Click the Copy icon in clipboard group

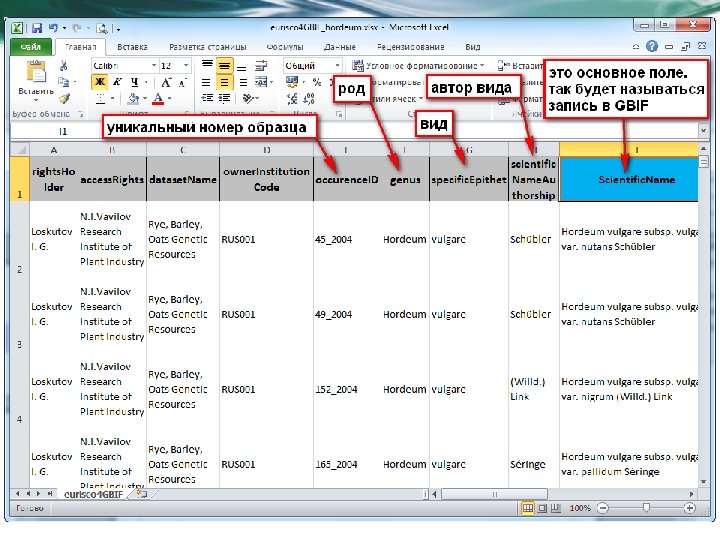[63, 82]
